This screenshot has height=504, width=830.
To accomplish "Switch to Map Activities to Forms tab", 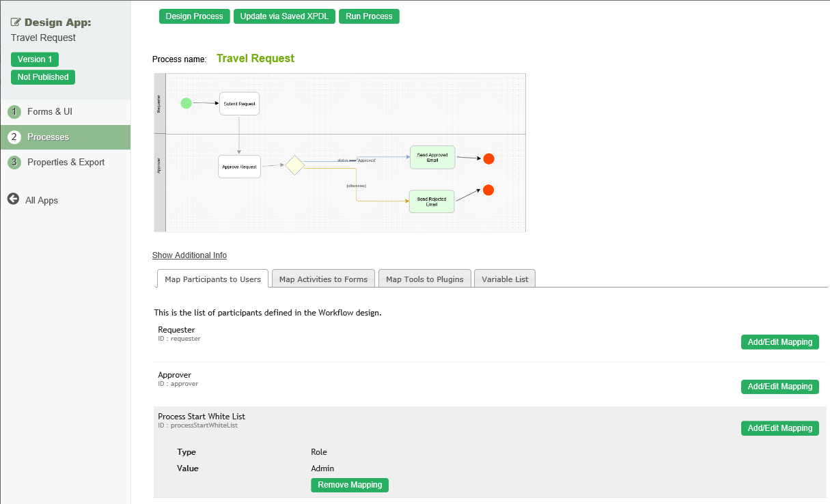I will [x=323, y=279].
